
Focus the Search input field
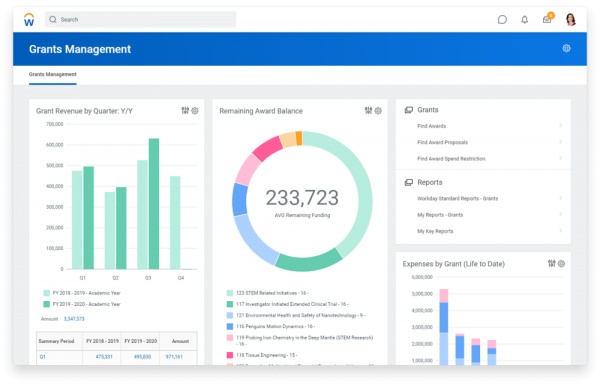(140, 20)
